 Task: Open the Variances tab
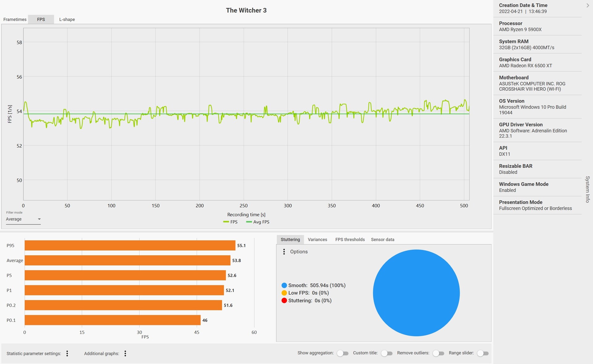click(317, 240)
